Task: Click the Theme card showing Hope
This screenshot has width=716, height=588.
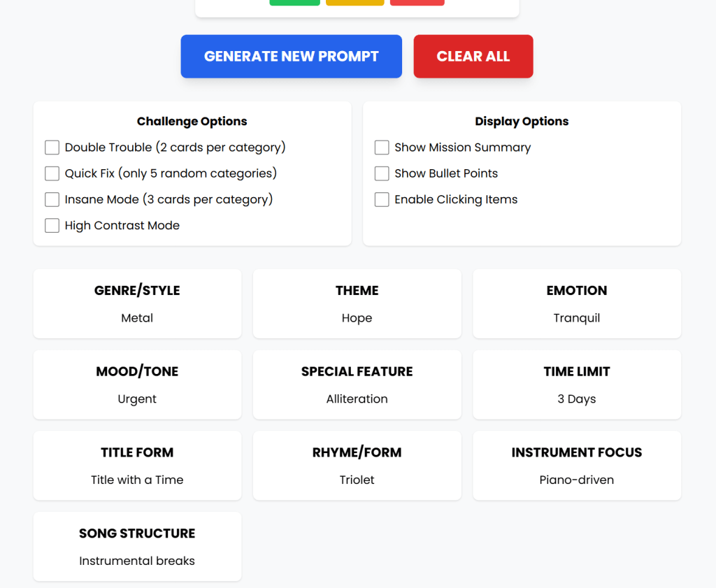Action: (357, 304)
